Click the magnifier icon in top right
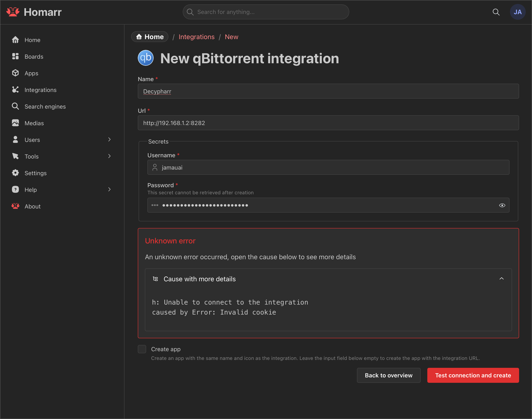532x419 pixels. pyautogui.click(x=496, y=12)
